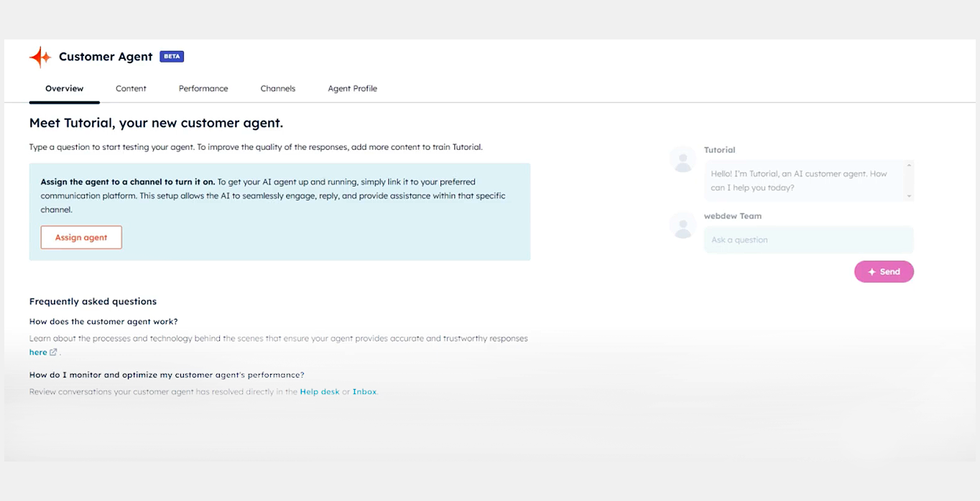This screenshot has height=501, width=980.
Task: Click the webdev Team avatar
Action: (682, 225)
